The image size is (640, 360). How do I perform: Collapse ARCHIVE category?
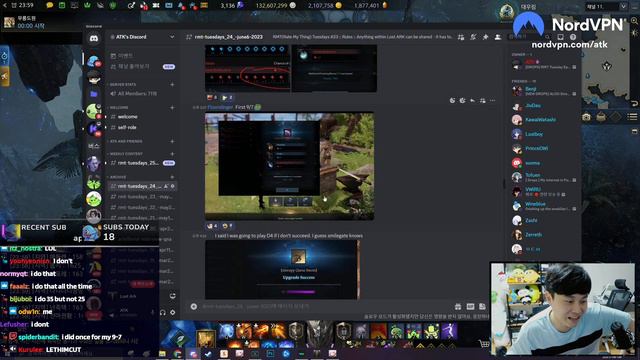[x=118, y=177]
